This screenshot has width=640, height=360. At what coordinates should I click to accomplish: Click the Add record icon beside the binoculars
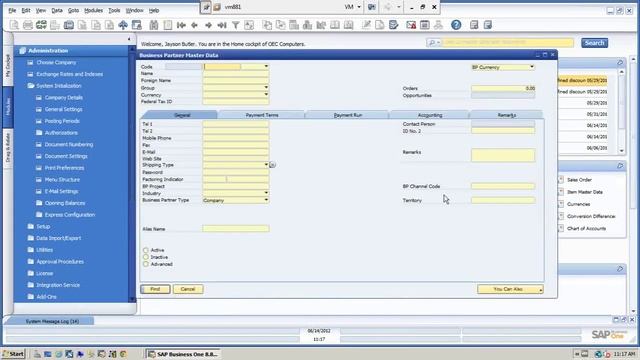pos(168,25)
